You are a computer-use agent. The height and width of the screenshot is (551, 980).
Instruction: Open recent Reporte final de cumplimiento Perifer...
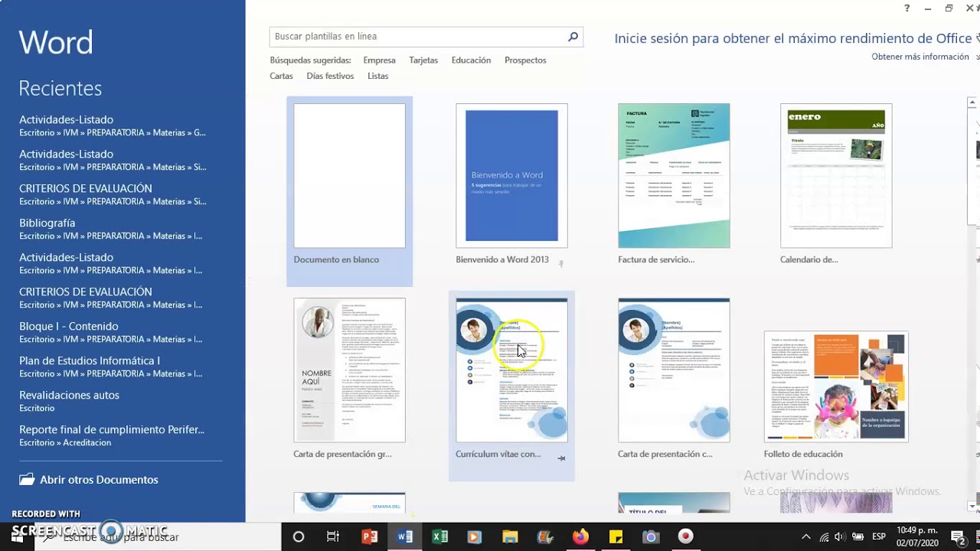pos(112,435)
